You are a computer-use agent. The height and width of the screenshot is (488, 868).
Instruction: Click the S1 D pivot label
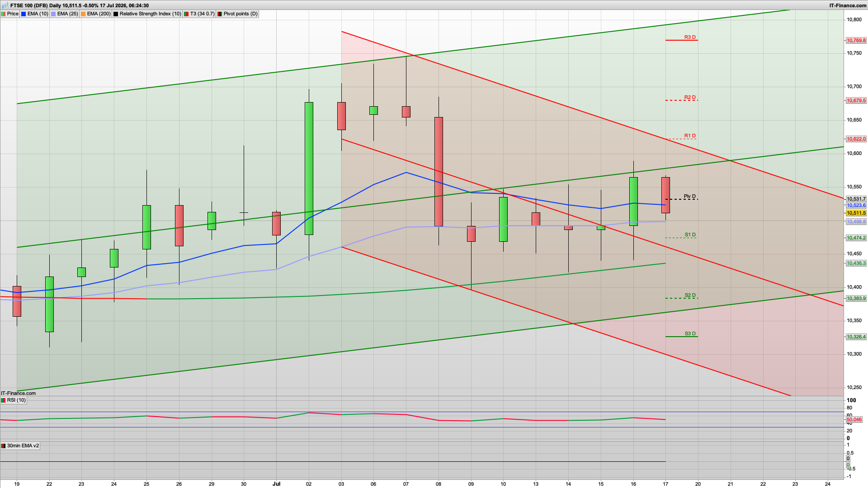pos(690,235)
